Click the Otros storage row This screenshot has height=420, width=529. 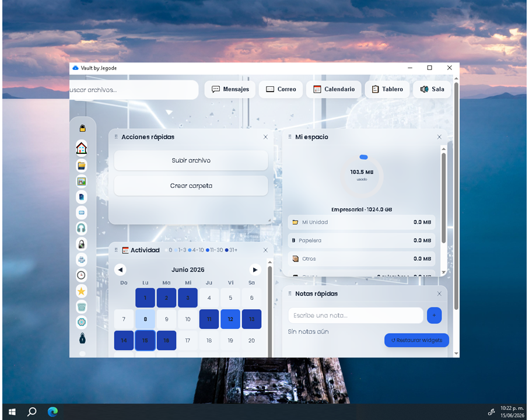pos(362,259)
